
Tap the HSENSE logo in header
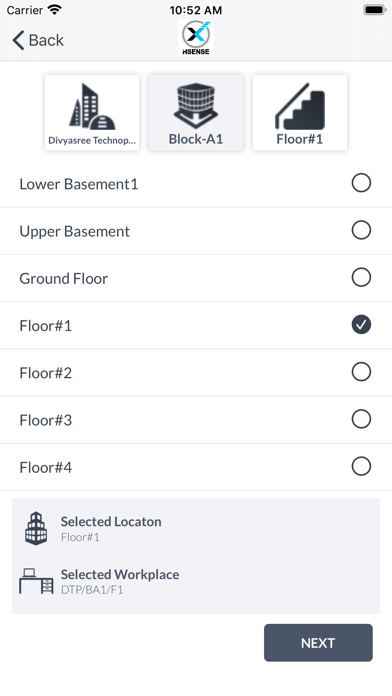[x=196, y=38]
